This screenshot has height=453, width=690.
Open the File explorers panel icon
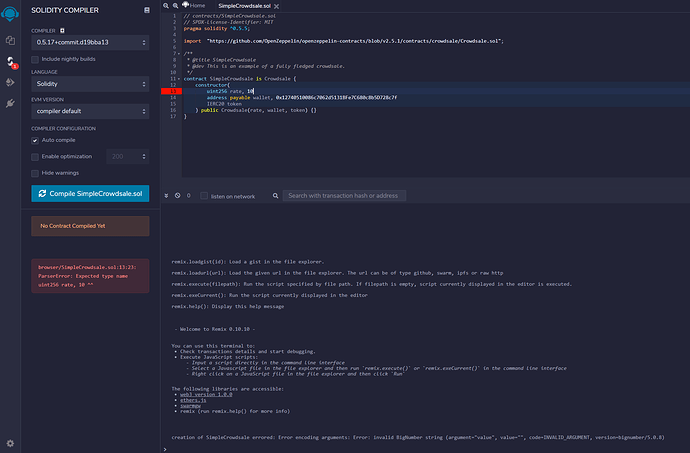(x=10, y=41)
